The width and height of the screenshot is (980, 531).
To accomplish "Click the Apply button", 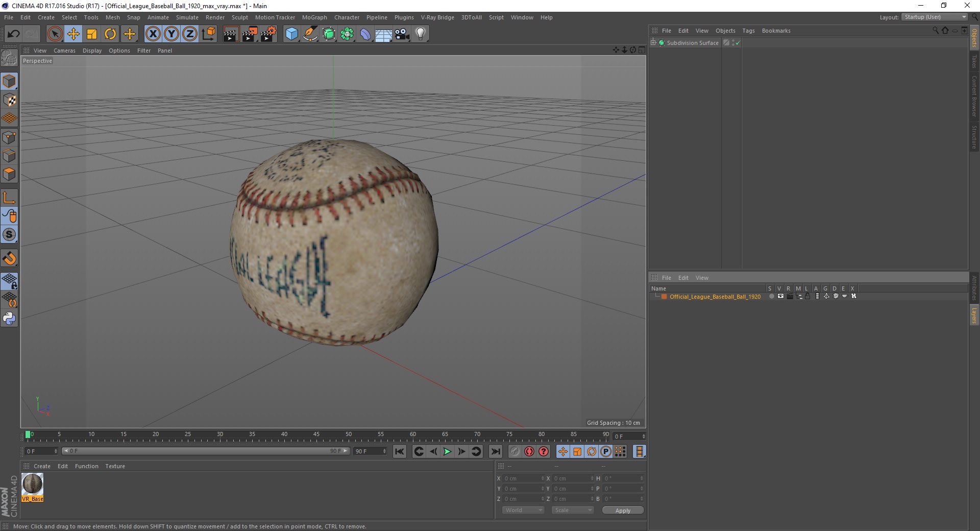I will 623,511.
